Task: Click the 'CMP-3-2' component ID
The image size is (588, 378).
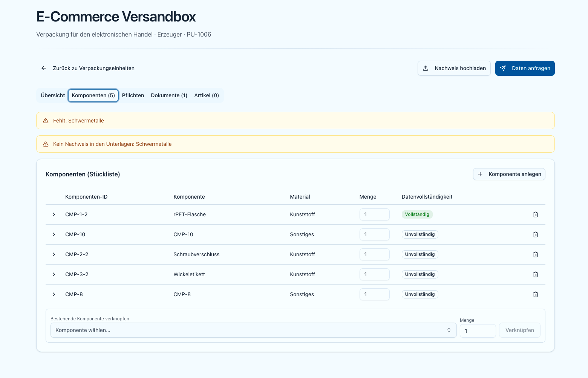Action: (77, 274)
